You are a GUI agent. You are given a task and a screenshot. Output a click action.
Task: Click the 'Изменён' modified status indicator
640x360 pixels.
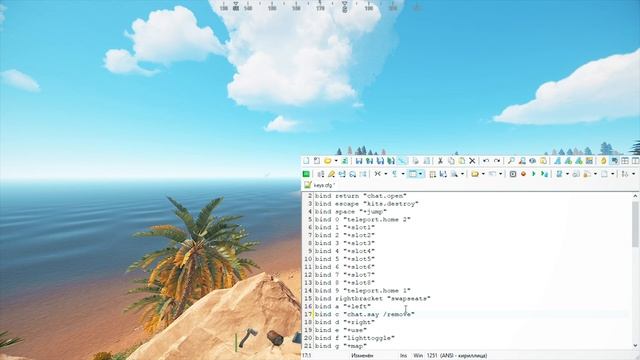point(362,356)
